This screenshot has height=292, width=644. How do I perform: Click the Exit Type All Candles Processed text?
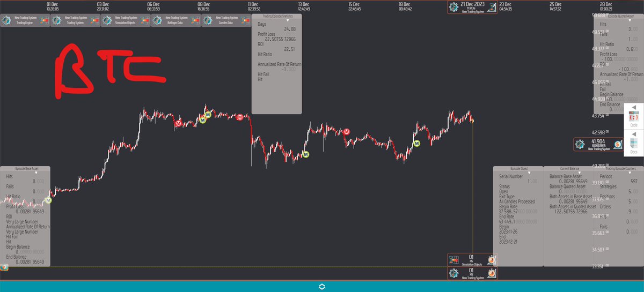[516, 201]
